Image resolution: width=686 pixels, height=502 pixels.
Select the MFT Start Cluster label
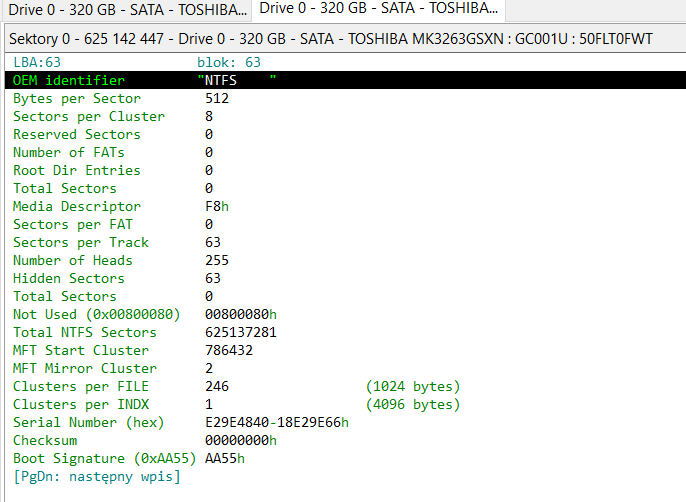(81, 350)
